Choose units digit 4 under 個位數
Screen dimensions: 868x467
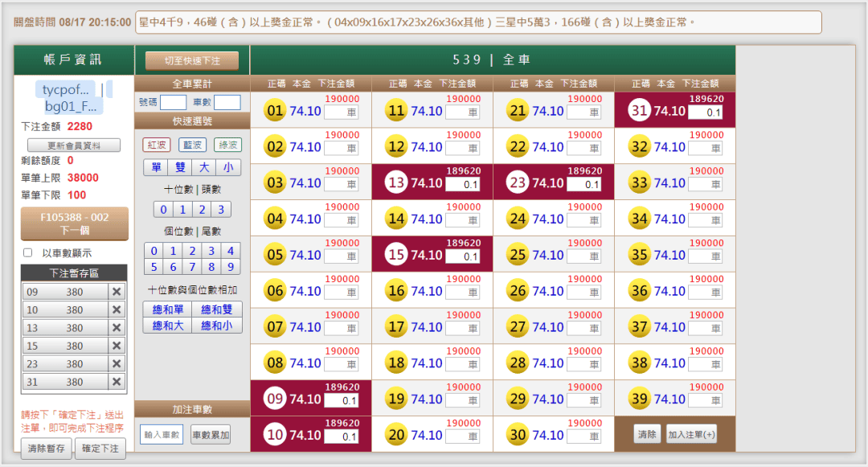point(231,252)
